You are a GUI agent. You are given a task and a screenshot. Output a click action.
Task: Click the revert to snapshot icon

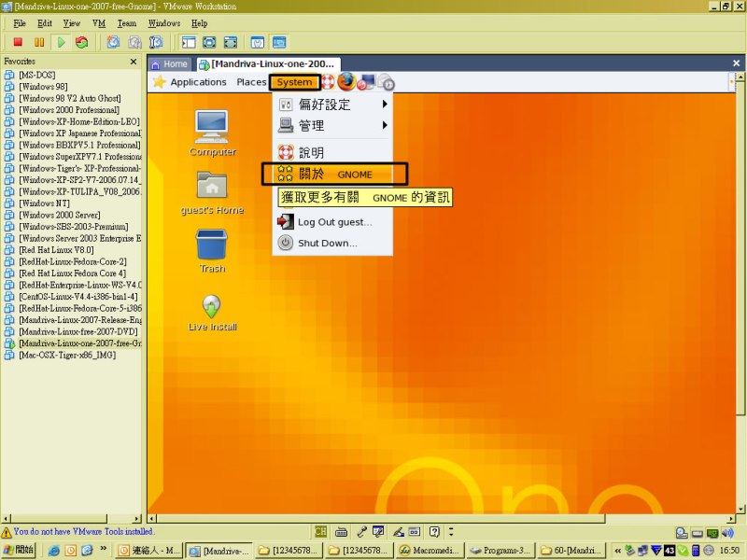pyautogui.click(x=134, y=42)
